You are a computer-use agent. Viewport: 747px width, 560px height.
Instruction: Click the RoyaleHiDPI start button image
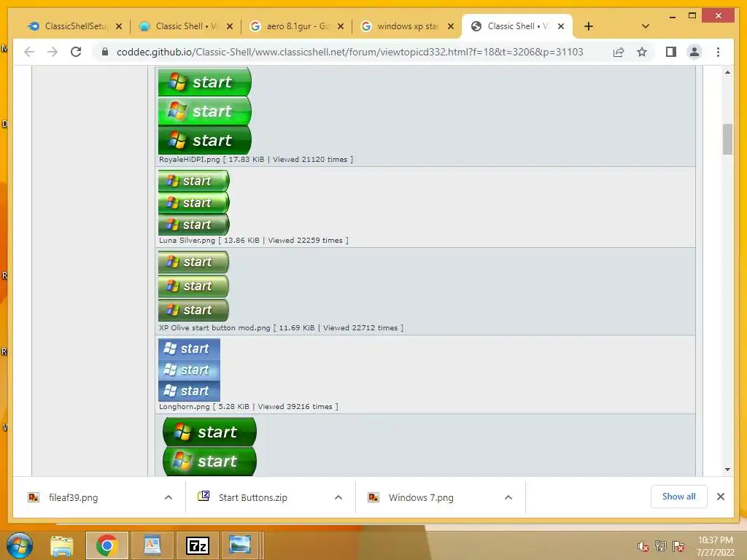point(204,111)
